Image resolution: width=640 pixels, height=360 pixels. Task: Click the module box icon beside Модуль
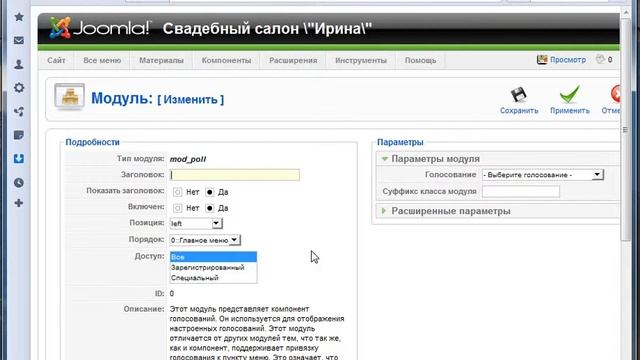69,97
